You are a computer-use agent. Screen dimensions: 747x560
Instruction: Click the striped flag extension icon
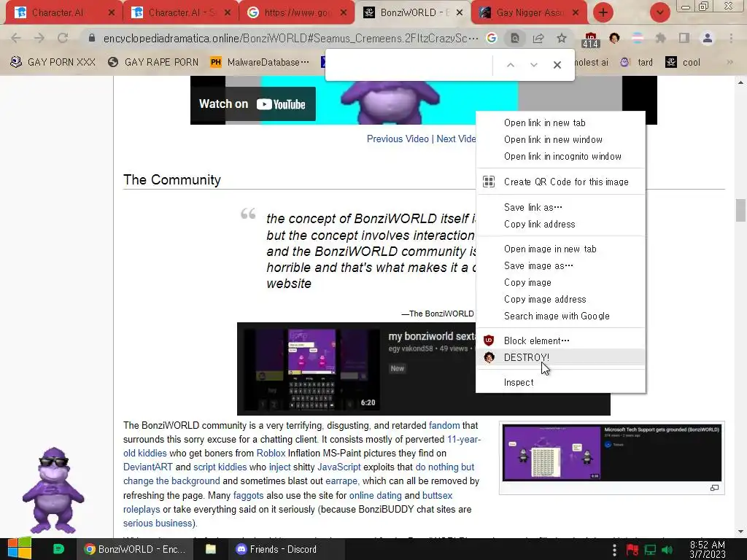coord(638,38)
